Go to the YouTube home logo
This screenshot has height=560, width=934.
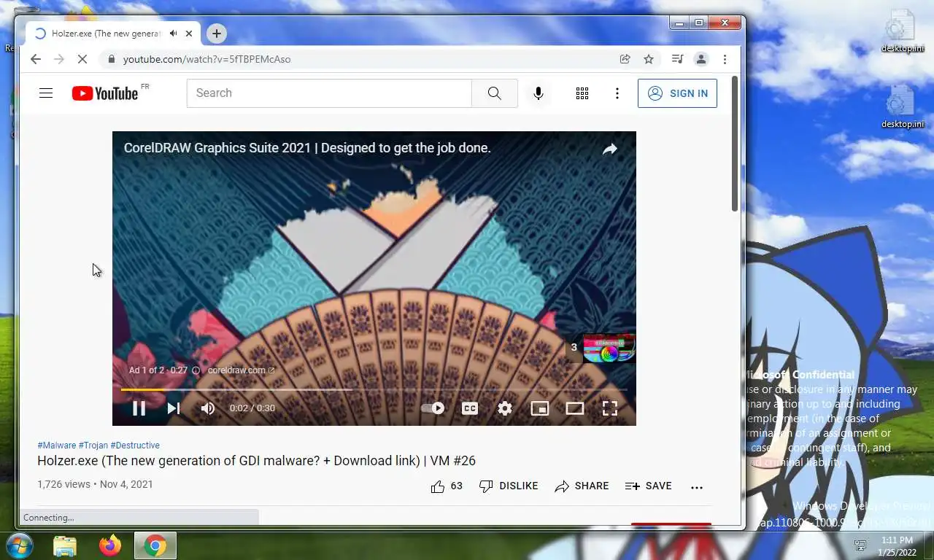105,93
